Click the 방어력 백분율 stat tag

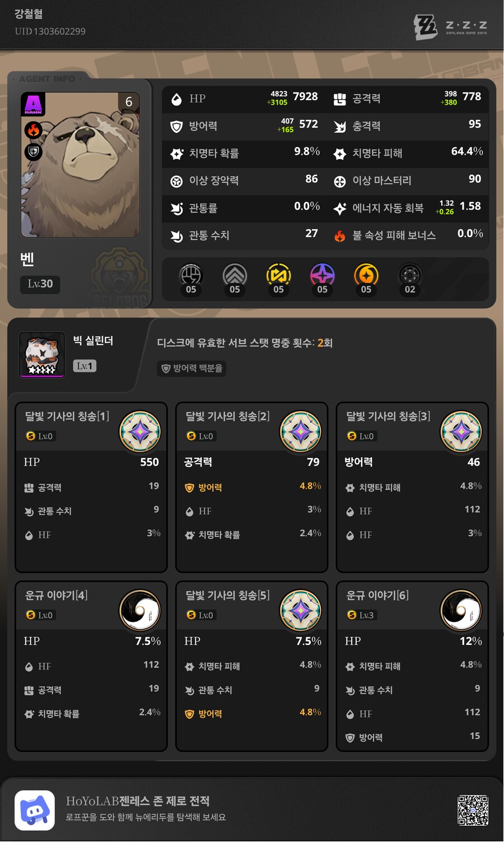tap(192, 368)
